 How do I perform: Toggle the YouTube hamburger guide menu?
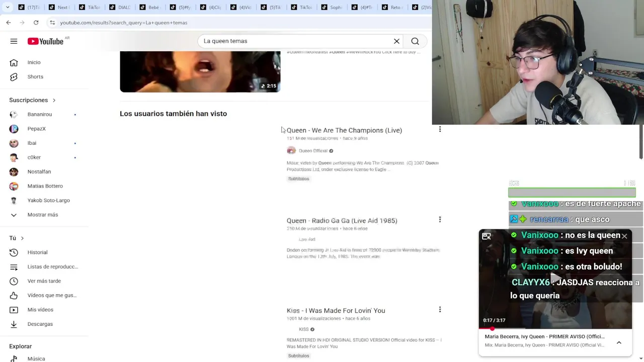point(14,41)
